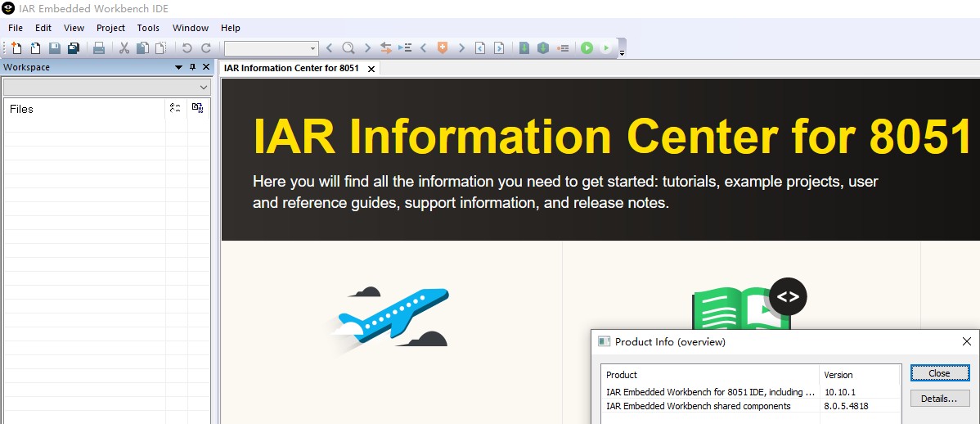Go to previous bookmark arrow
This screenshot has height=424, width=980.
point(423,48)
